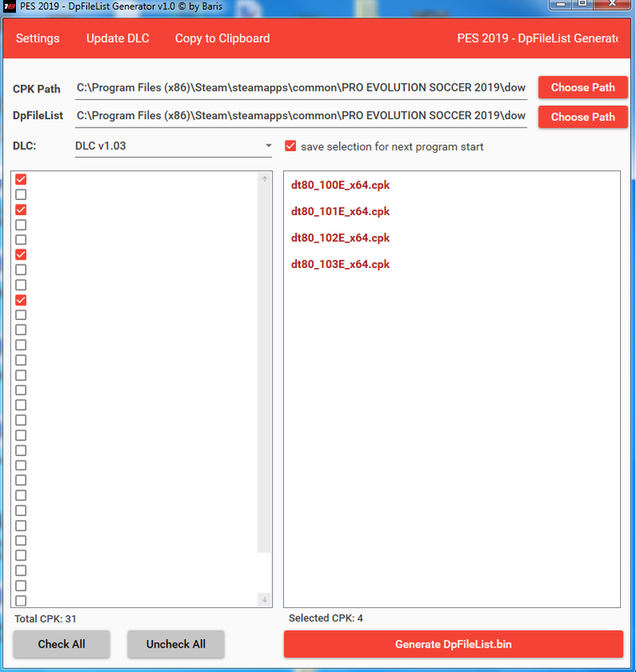
Task: Uncheck the third checkbox in the CPK list
Action: 20,209
